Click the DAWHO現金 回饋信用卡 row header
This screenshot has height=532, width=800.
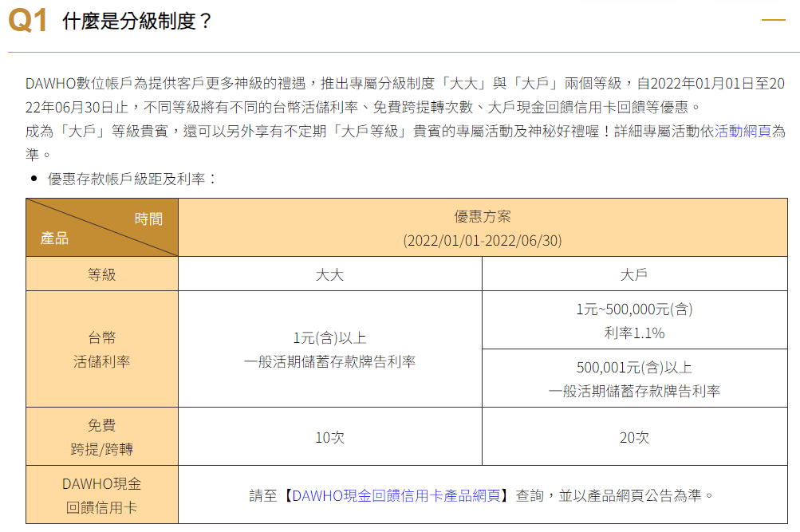pyautogui.click(x=102, y=495)
